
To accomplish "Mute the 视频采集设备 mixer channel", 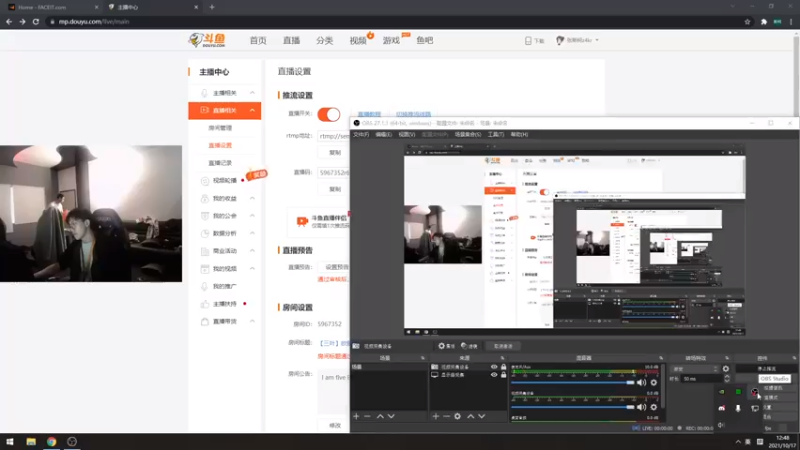I will pyautogui.click(x=641, y=407).
